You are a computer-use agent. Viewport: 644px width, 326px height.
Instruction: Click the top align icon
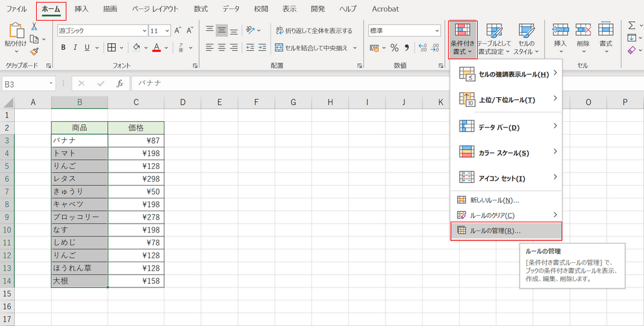(210, 30)
